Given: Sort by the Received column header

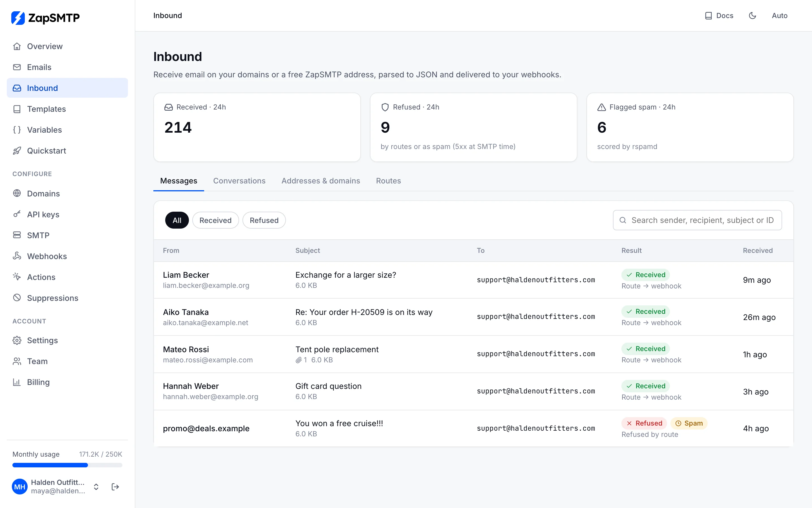Looking at the screenshot, I should click(x=758, y=250).
